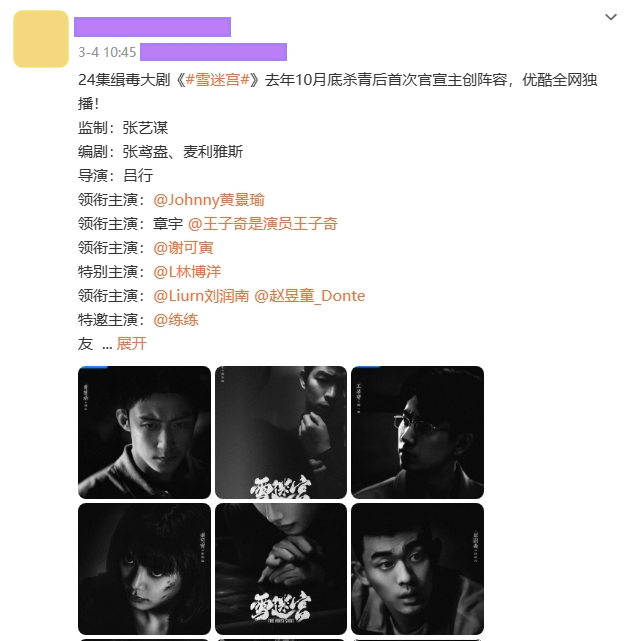Visit @Johnny黄景瑜 profile mention
The height and width of the screenshot is (641, 628).
click(209, 200)
